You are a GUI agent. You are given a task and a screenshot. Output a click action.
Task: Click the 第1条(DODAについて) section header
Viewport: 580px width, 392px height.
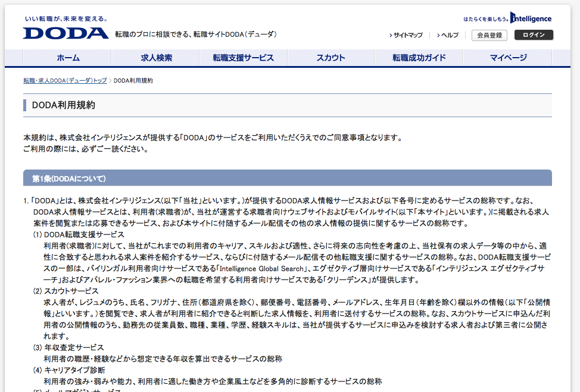tap(69, 178)
